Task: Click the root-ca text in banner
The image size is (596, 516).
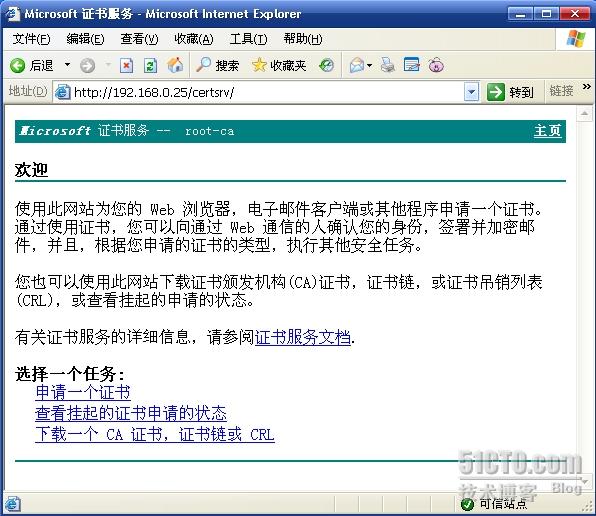Action: 209,131
